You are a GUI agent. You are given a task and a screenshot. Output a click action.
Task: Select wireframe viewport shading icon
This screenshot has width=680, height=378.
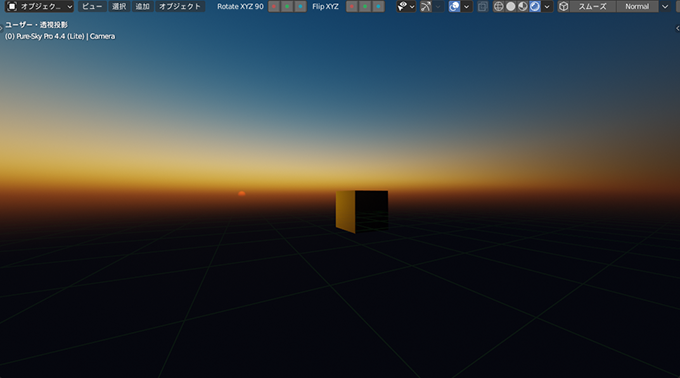click(499, 7)
